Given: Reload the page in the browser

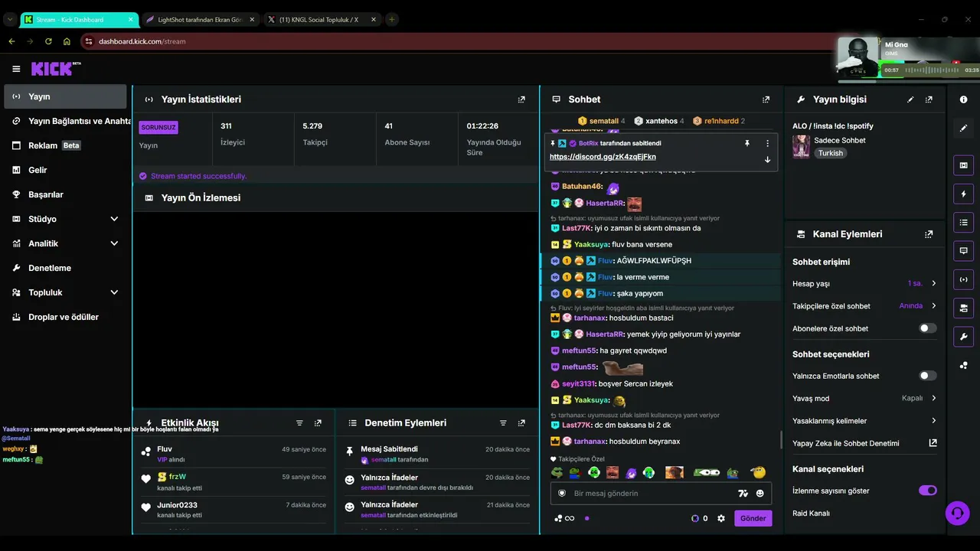Looking at the screenshot, I should pos(48,41).
